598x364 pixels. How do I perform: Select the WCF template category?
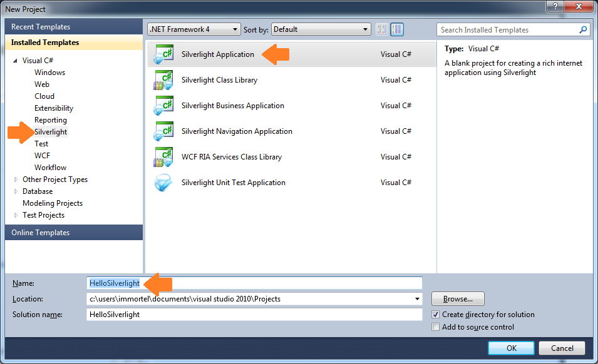42,155
